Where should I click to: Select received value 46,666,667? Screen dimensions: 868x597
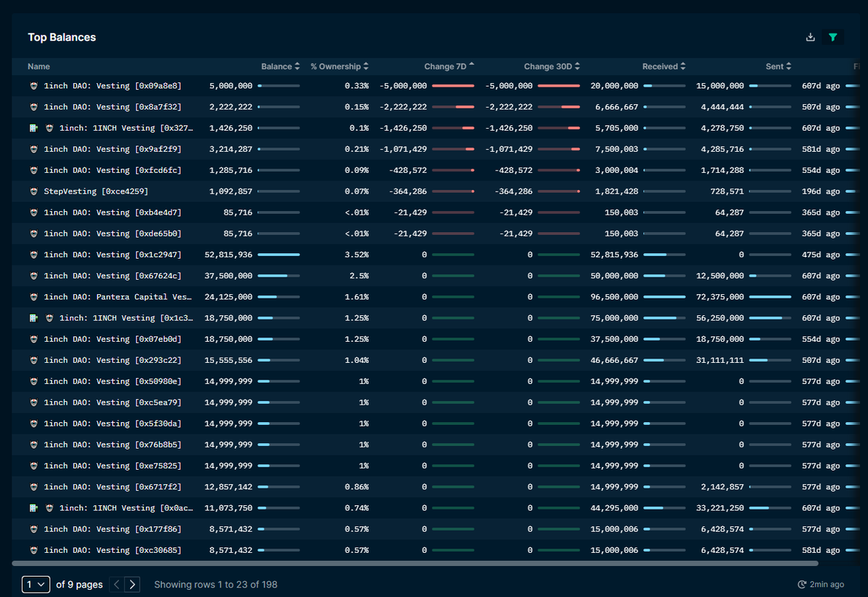(x=615, y=360)
